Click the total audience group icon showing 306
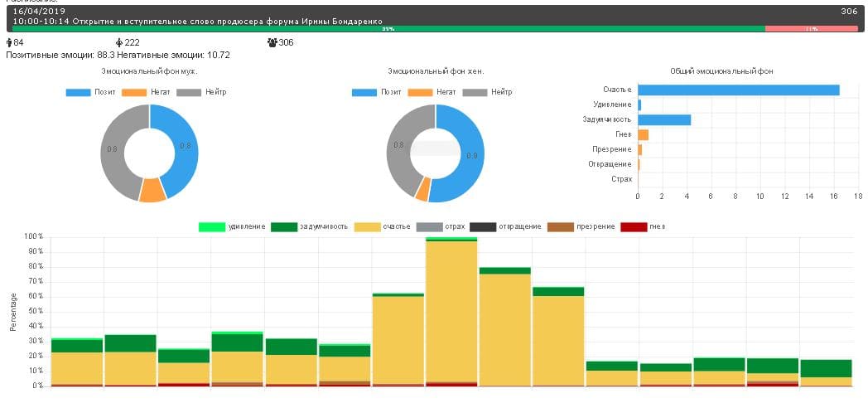Screen dimensions: 868x403 (x=272, y=42)
